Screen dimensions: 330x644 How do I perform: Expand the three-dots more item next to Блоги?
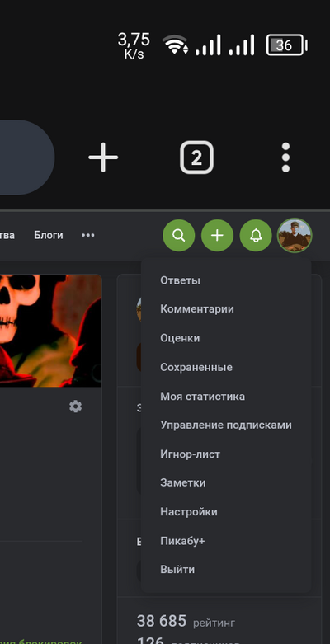[x=88, y=235]
